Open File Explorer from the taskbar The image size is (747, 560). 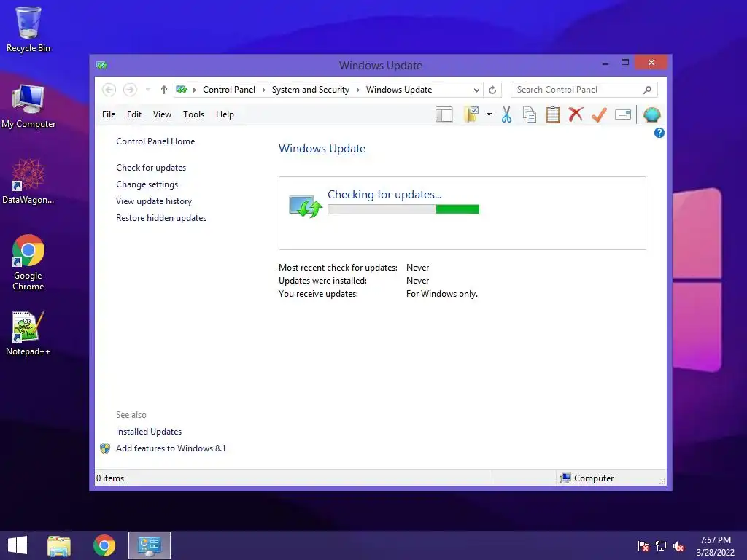click(59, 545)
